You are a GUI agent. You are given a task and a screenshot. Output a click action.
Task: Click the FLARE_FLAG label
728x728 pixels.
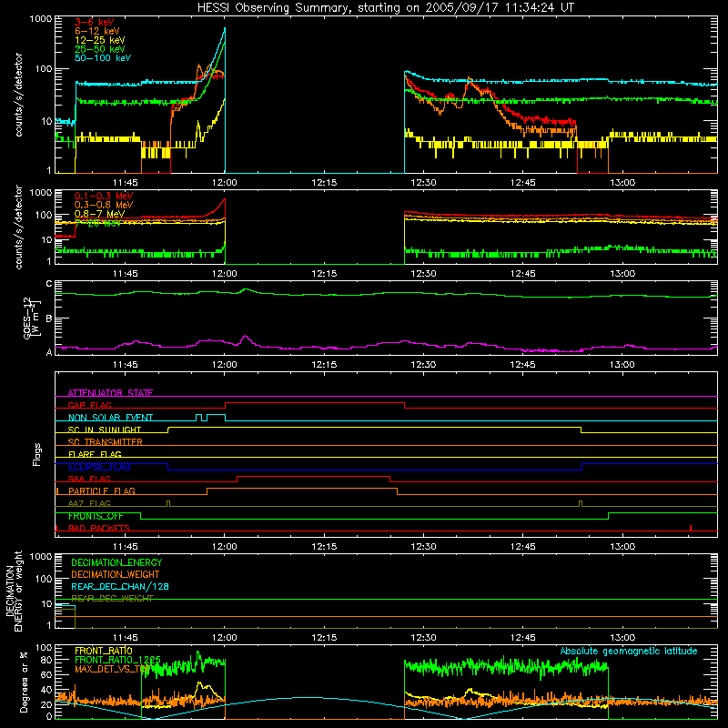(95, 454)
